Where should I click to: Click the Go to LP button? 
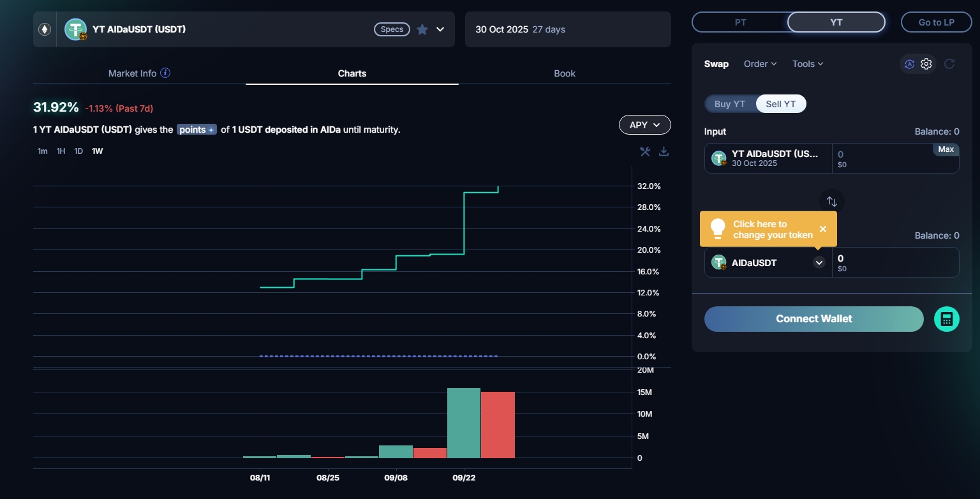[x=936, y=22]
